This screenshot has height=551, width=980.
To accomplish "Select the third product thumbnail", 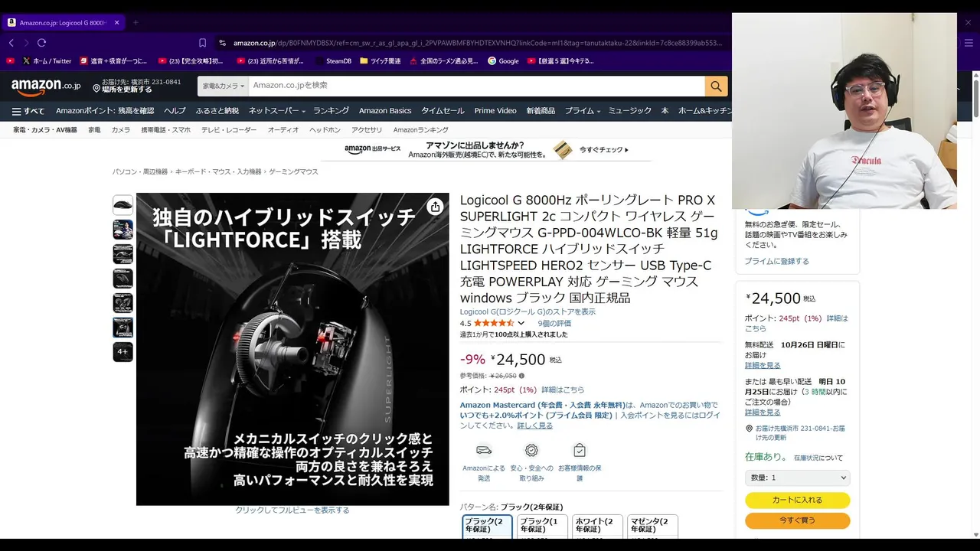I will [x=122, y=254].
